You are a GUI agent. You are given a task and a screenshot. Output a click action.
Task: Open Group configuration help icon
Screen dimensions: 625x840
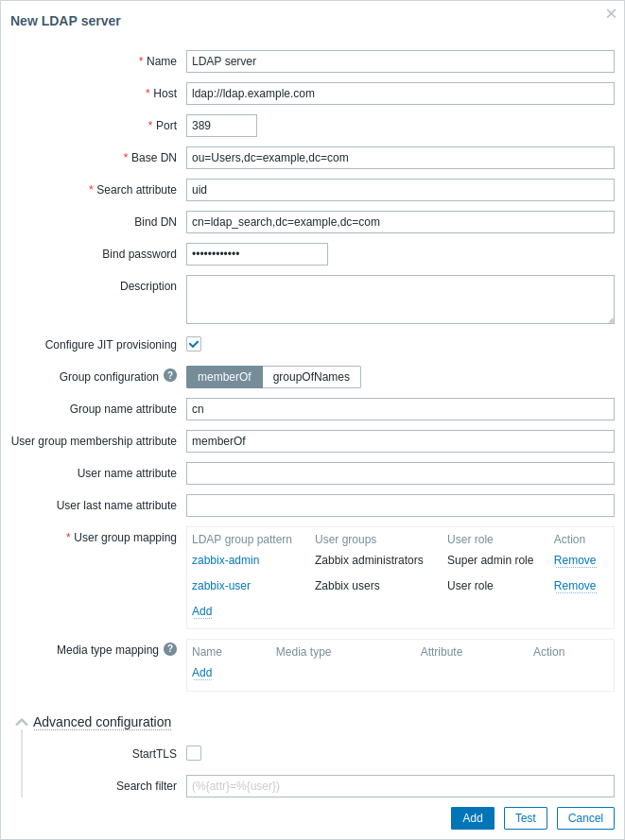(x=170, y=375)
